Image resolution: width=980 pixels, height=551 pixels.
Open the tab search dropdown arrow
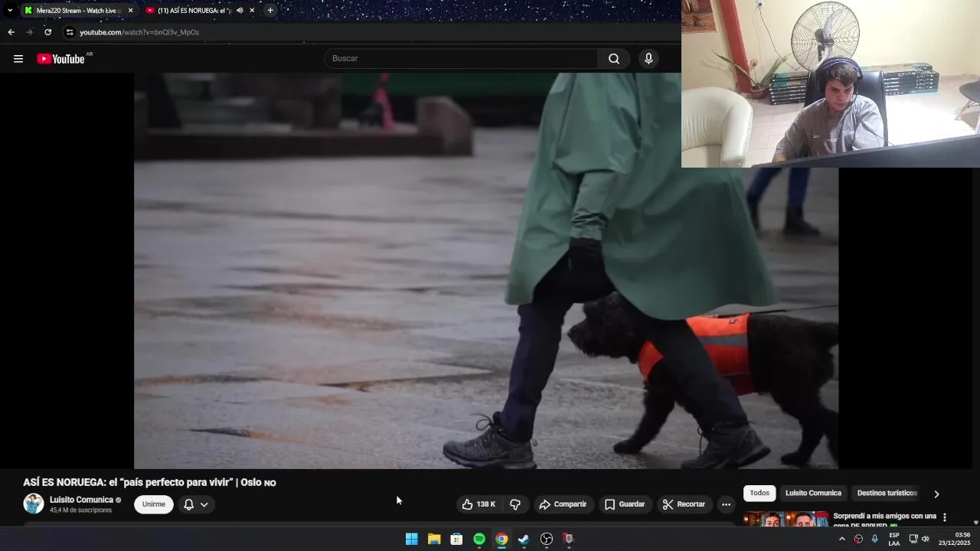click(9, 11)
